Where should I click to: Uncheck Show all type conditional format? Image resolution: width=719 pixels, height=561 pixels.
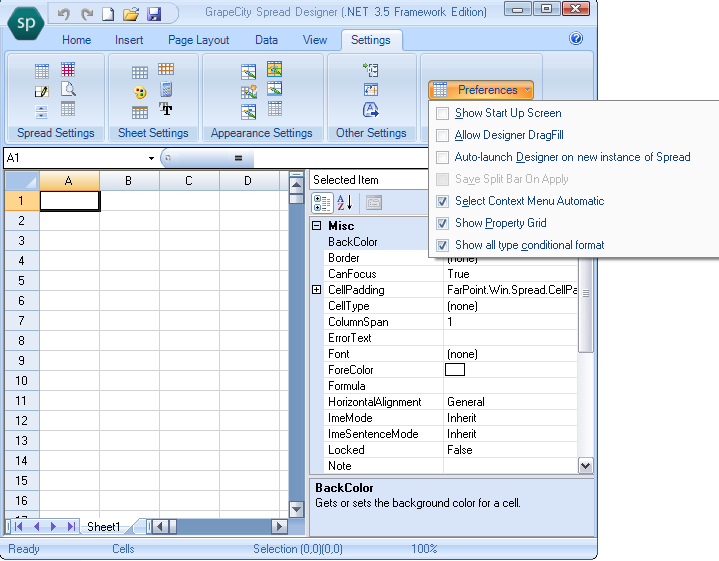(442, 245)
